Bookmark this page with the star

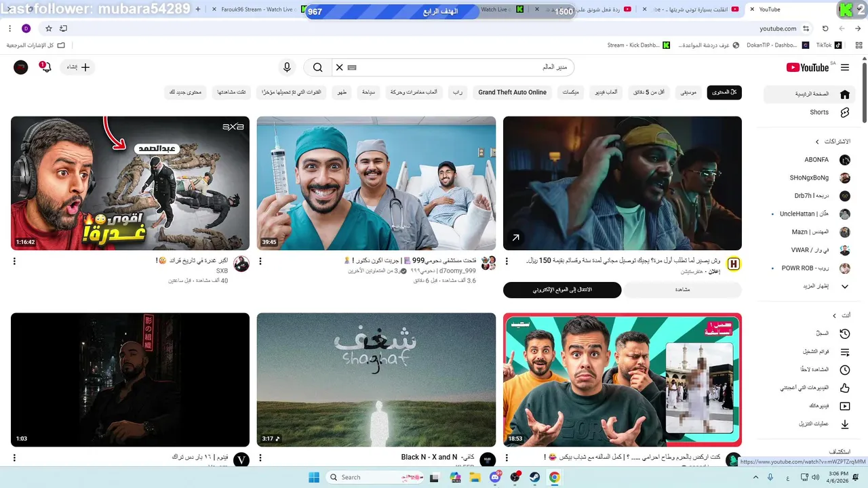click(49, 28)
